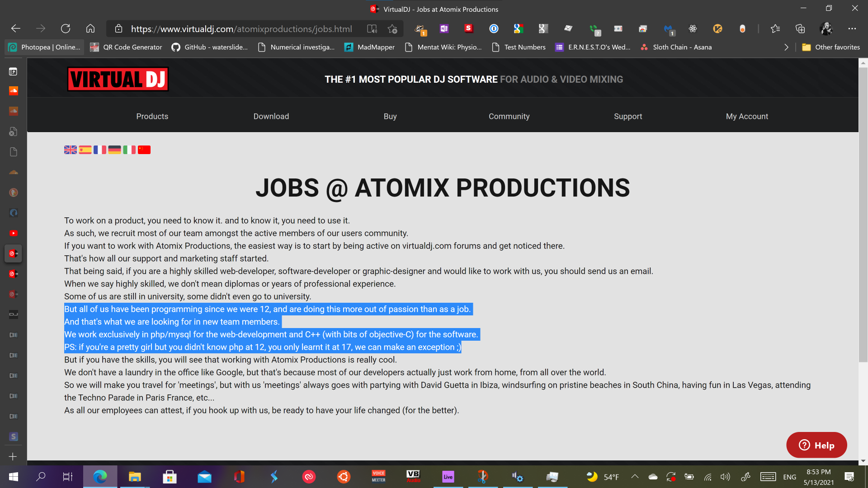Open Sloth Chain - Asana bookmark

point(676,47)
